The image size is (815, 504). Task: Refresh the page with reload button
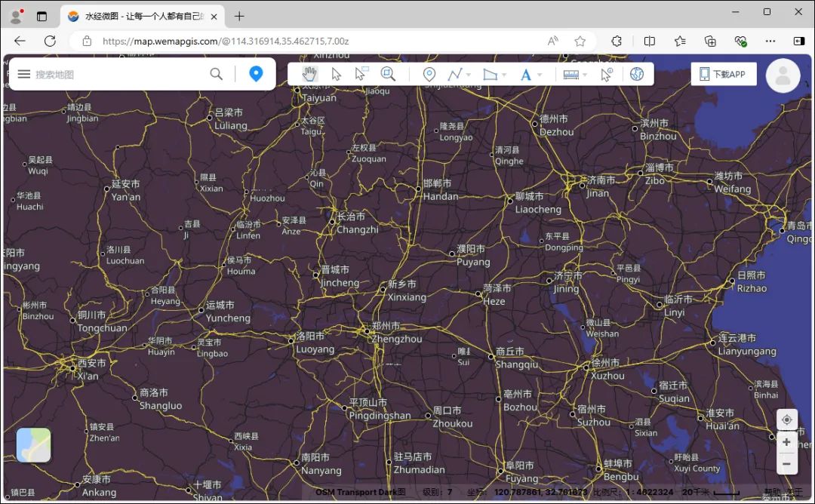click(x=50, y=41)
